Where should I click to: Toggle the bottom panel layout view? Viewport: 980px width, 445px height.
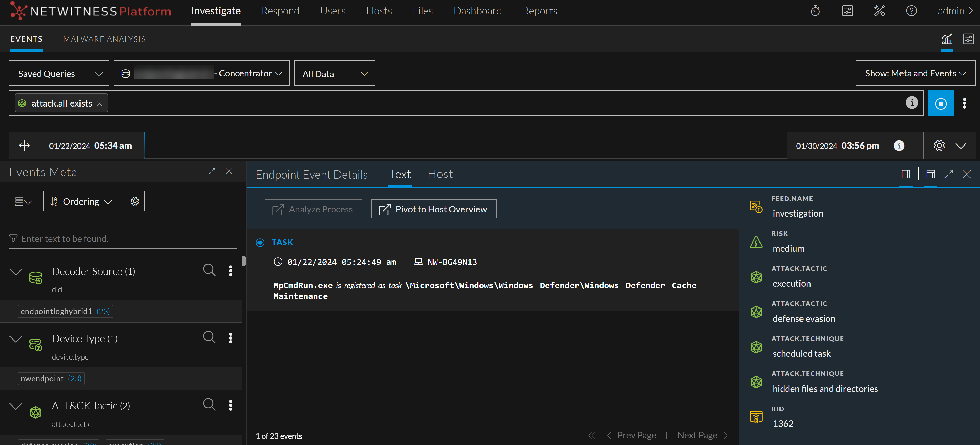point(931,174)
